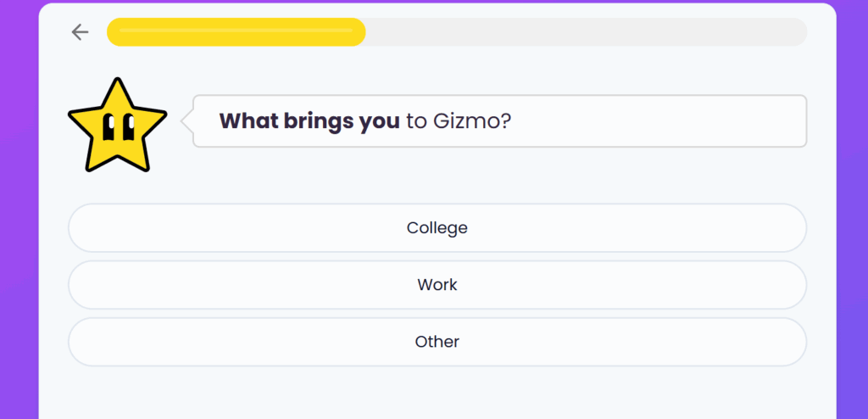The image size is (868, 419).
Task: Click the purple background left of the card
Action: coord(19,212)
